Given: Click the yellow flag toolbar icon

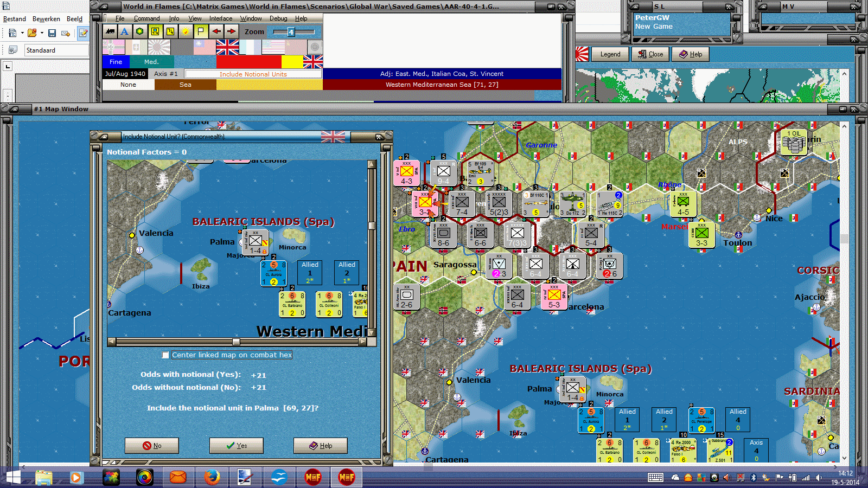Looking at the screenshot, I should (x=201, y=31).
